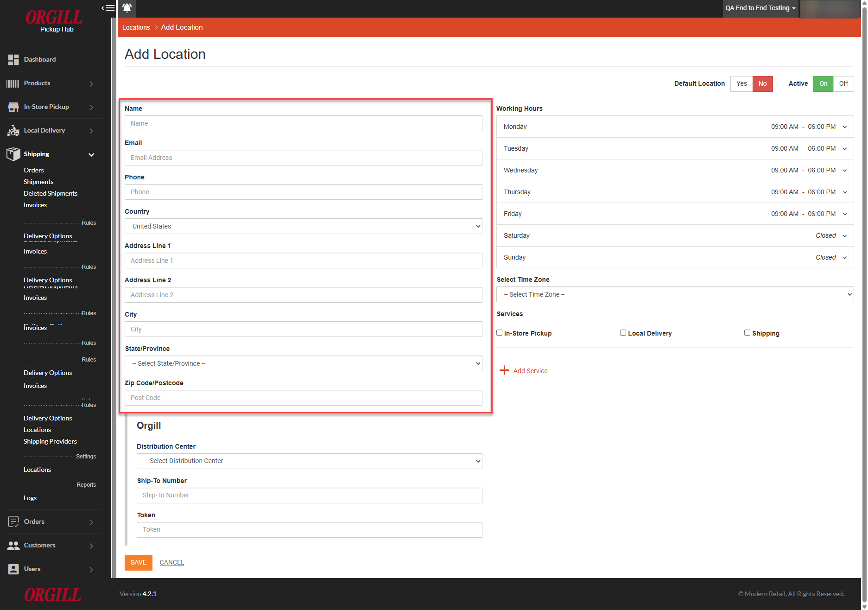Viewport: 868px width, 610px height.
Task: Click the In-Store Pickup store icon
Action: (x=13, y=107)
